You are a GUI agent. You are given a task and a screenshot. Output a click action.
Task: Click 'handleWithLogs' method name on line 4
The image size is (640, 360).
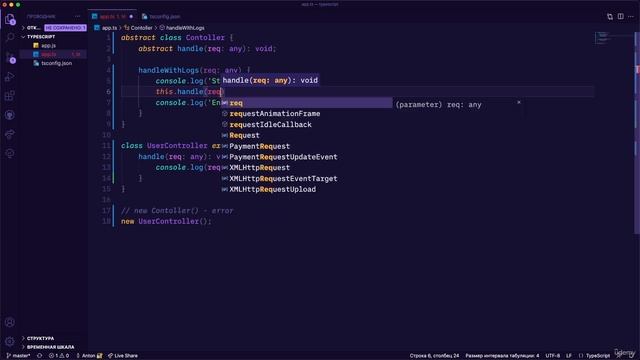point(169,70)
